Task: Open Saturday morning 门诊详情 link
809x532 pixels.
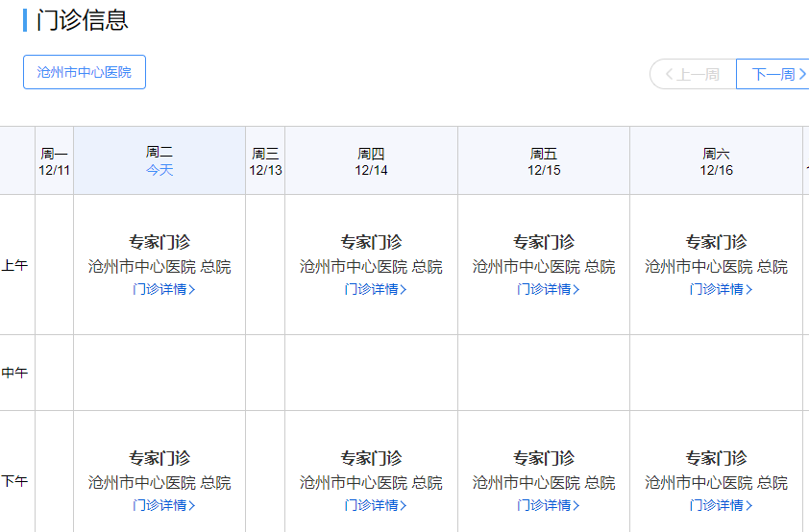Action: click(x=720, y=289)
